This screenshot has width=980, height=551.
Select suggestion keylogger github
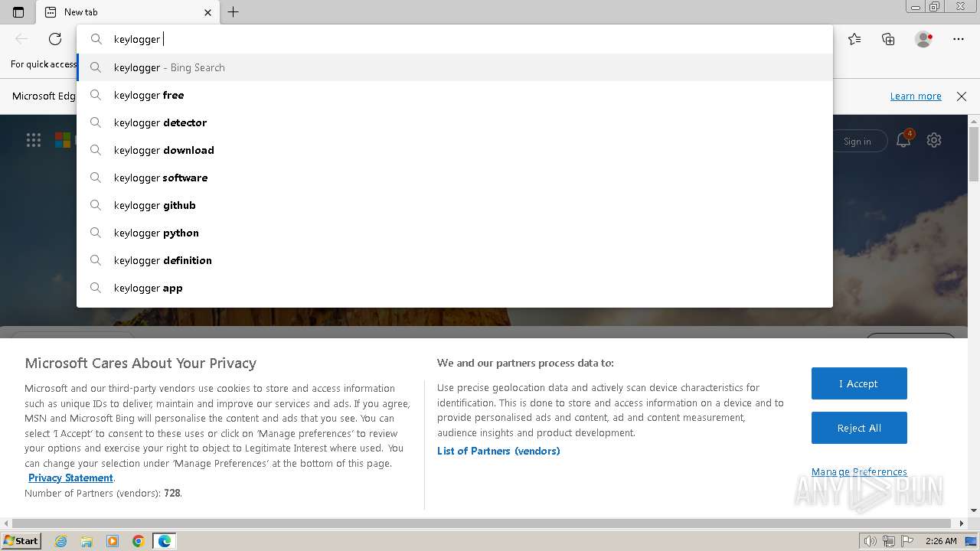(x=455, y=205)
